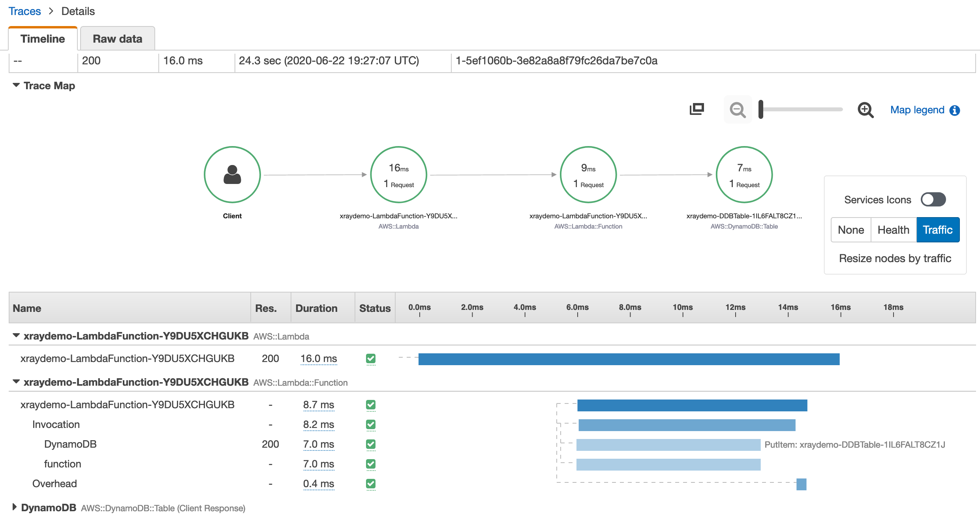
Task: Go back to Traces breadcrumb link
Action: (x=24, y=11)
